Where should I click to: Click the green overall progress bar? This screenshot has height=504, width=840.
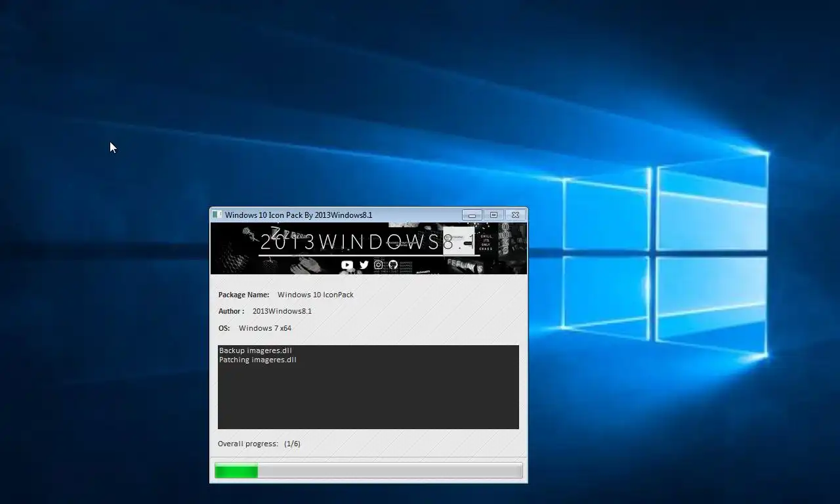369,471
